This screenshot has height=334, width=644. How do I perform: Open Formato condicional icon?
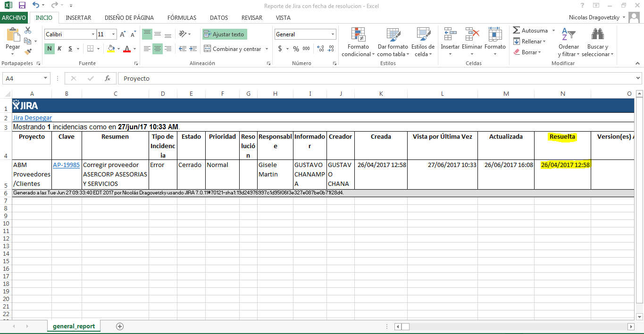click(x=358, y=35)
